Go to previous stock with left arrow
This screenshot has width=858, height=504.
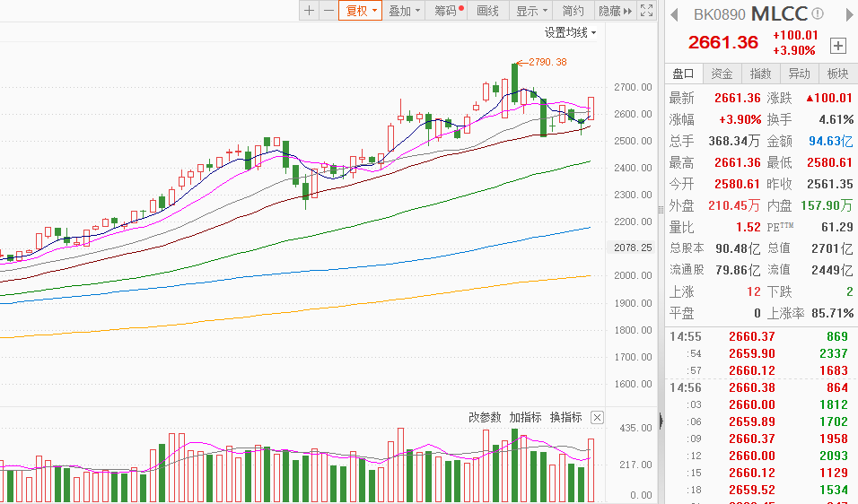point(676,14)
